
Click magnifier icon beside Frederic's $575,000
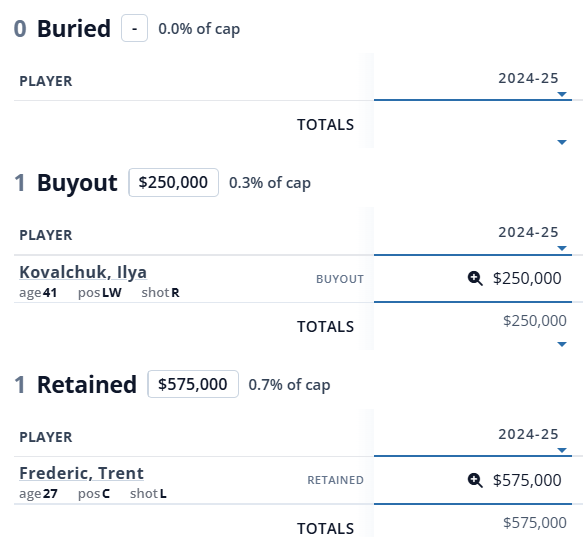[475, 480]
